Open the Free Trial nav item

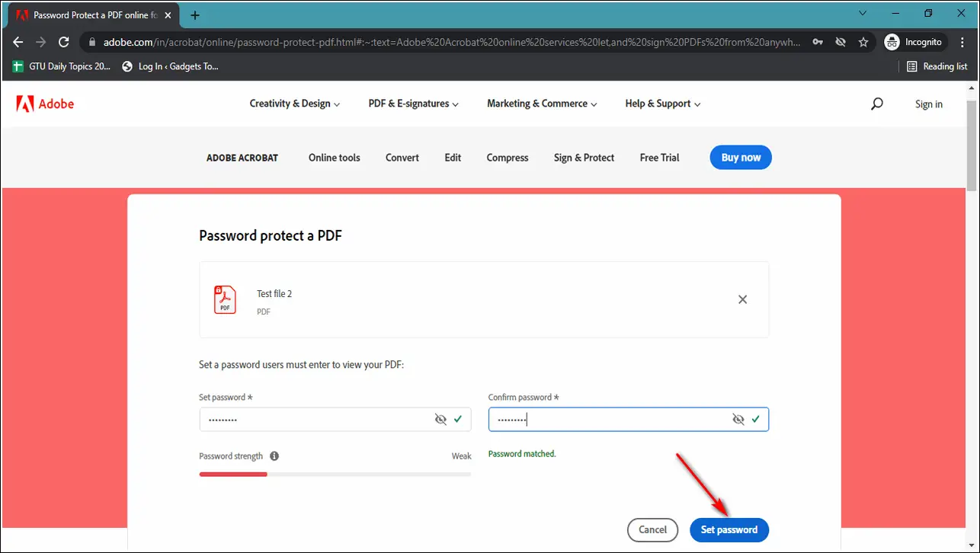[x=659, y=158]
